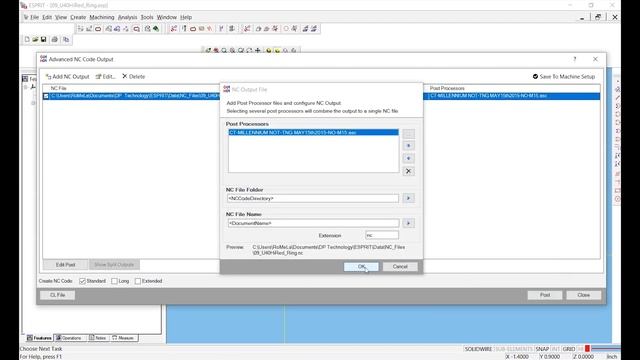This screenshot has width=640, height=360.
Task: Click the Copy icon in the file toolbar
Action: coord(66,40)
